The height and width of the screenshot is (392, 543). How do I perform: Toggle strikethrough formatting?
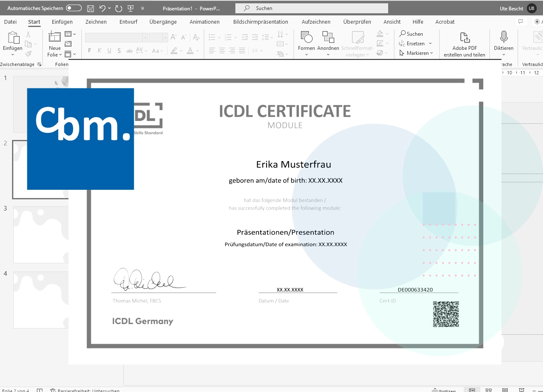129,51
